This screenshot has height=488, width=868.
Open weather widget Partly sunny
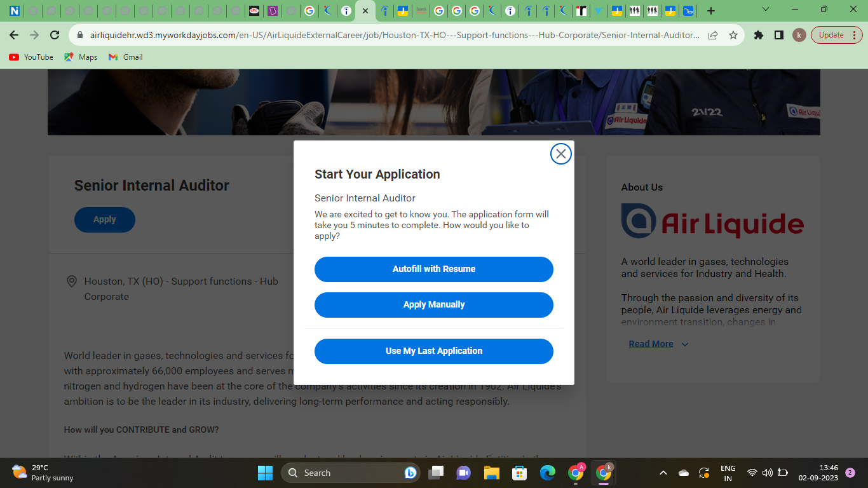[x=43, y=473]
